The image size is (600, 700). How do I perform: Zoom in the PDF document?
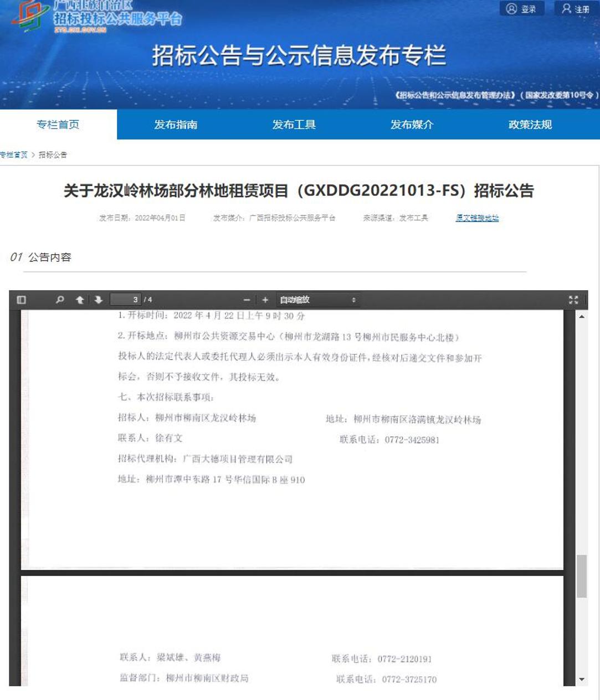(x=265, y=300)
